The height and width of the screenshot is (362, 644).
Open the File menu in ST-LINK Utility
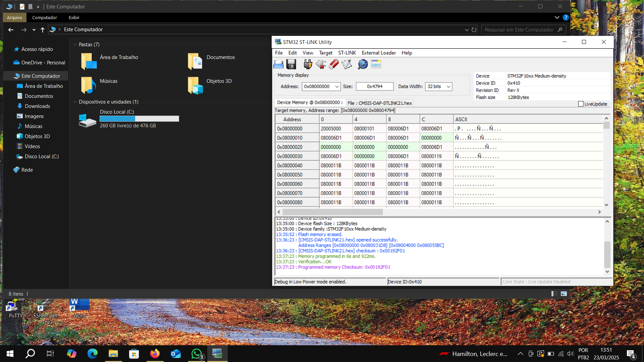(x=279, y=53)
